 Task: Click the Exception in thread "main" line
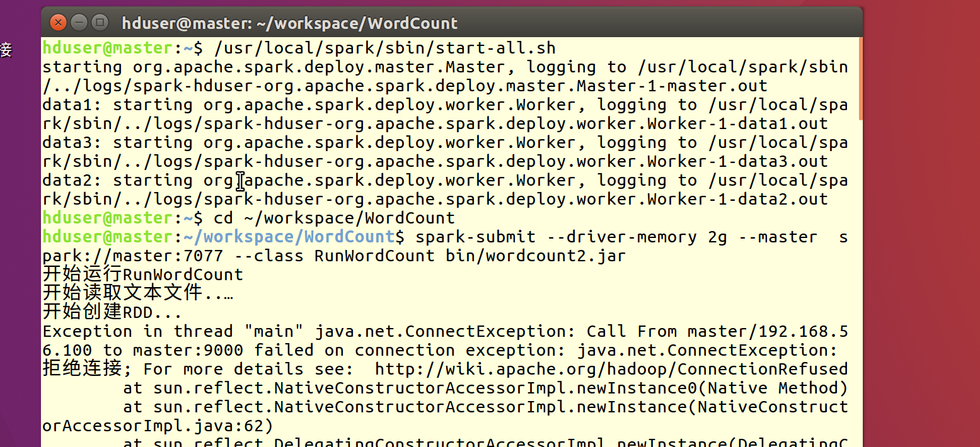click(446, 331)
